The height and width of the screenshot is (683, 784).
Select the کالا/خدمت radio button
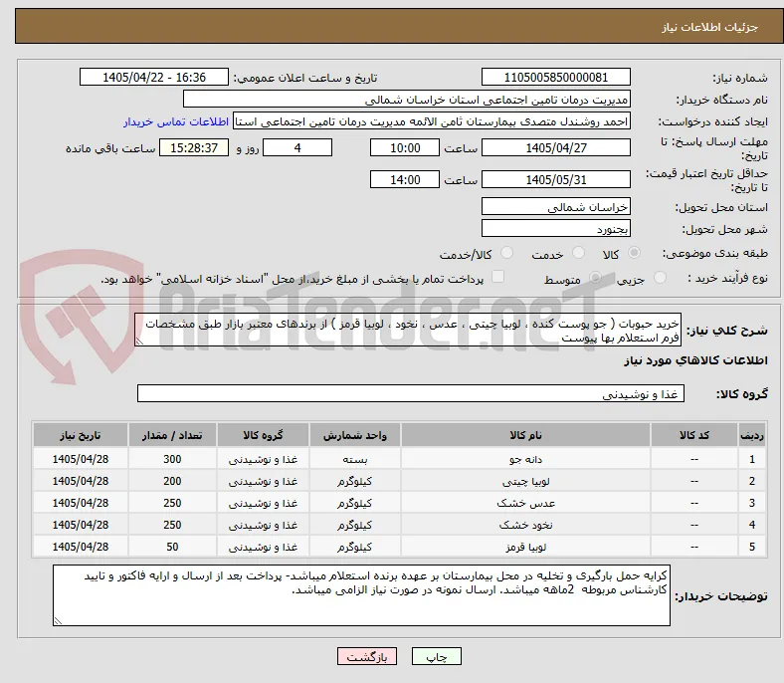507,253
